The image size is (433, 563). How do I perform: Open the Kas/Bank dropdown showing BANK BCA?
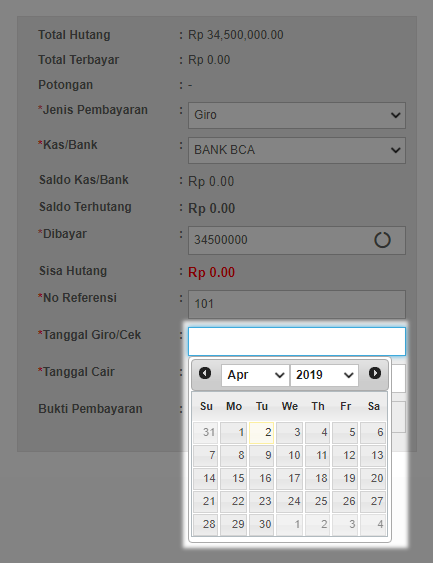pos(297,150)
